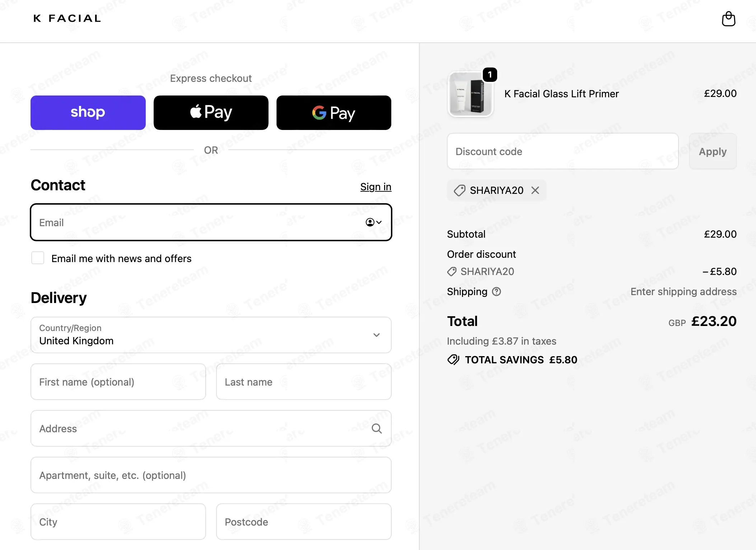Tick Email me with news and offers

pyautogui.click(x=38, y=258)
